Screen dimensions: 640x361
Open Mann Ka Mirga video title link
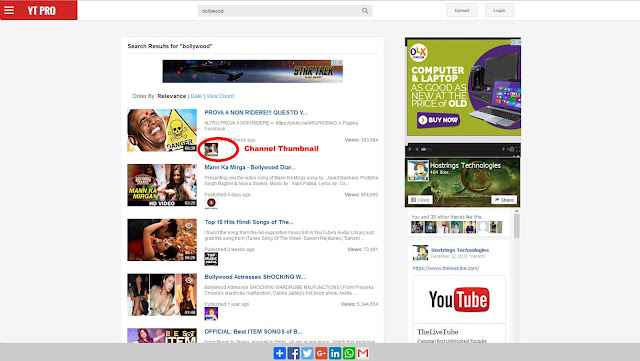pyautogui.click(x=250, y=167)
